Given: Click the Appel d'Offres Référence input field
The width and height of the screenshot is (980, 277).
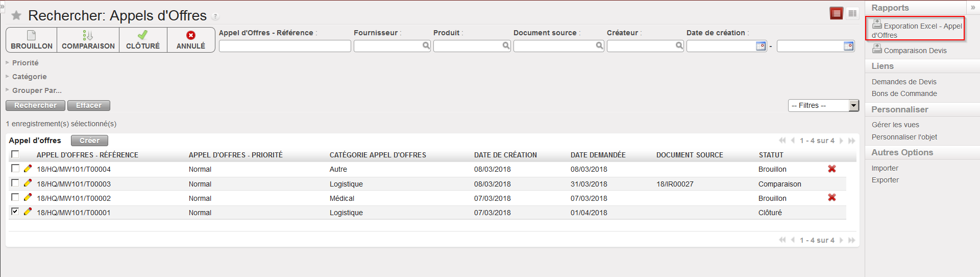Looking at the screenshot, I should 285,46.
